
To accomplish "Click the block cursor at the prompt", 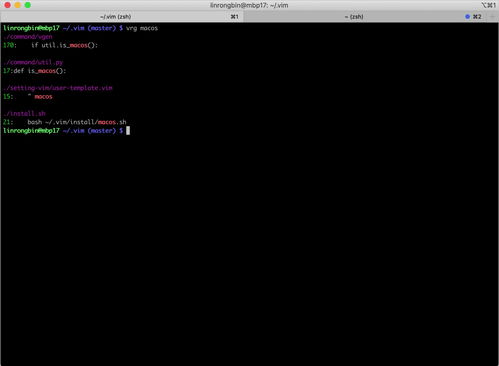I will (128, 131).
